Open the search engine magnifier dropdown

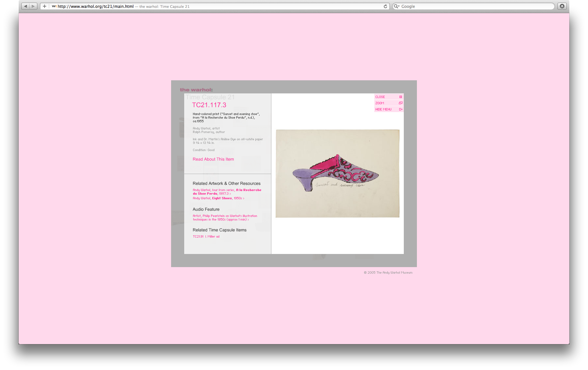click(x=397, y=6)
